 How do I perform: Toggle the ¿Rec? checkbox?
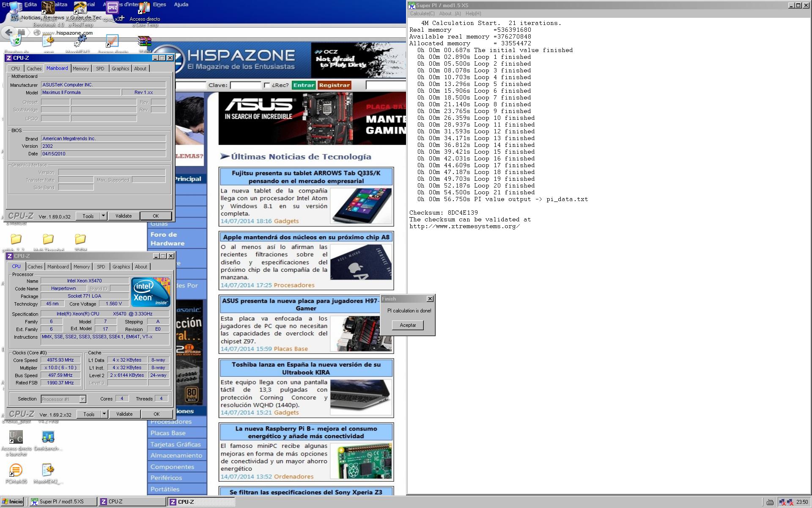[x=267, y=85]
